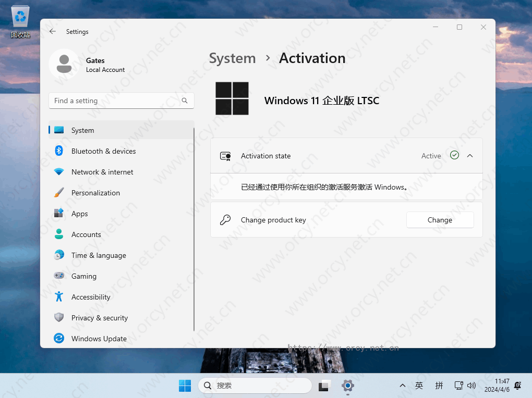The image size is (532, 398).
Task: Open the notification bell in taskbar
Action: click(518, 385)
